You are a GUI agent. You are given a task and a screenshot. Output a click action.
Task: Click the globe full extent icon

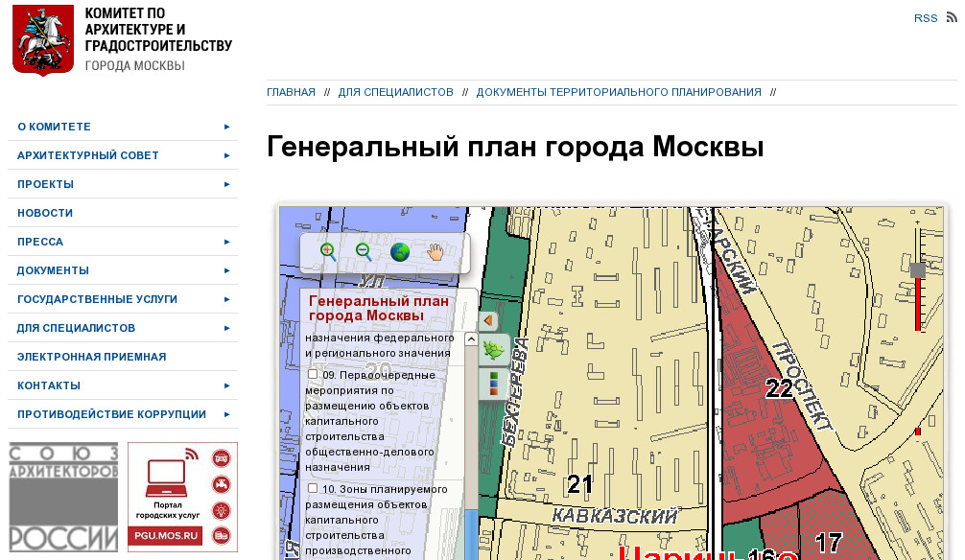coord(400,252)
